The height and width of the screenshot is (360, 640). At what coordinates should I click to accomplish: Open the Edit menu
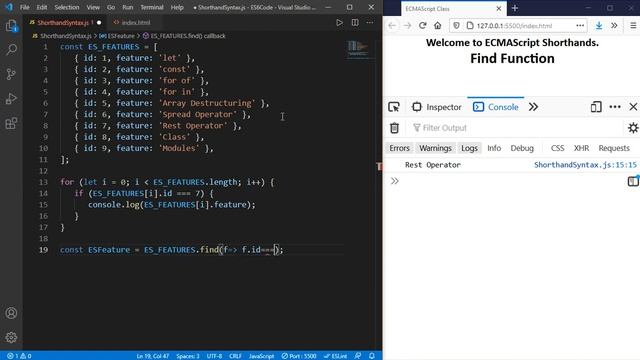click(42, 7)
